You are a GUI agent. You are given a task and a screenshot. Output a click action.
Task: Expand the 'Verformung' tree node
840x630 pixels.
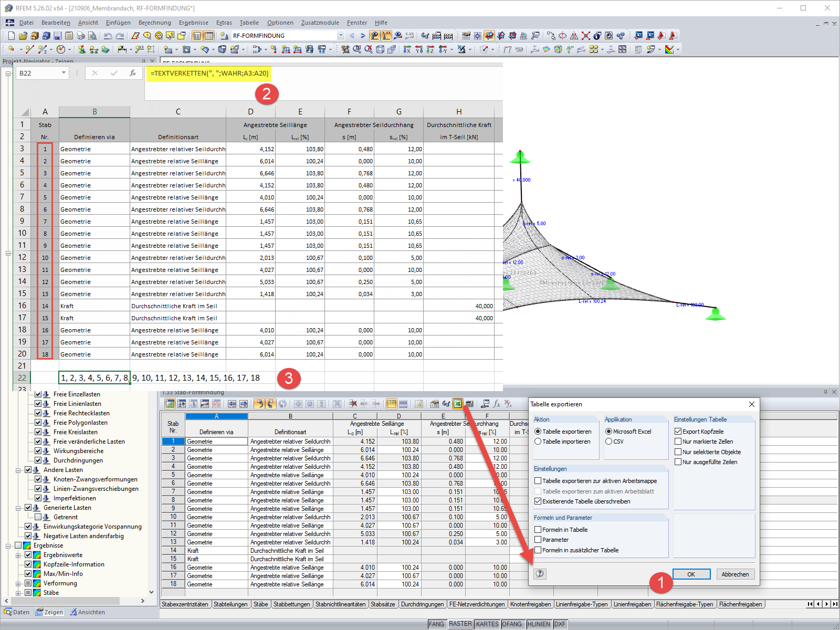pos(18,583)
